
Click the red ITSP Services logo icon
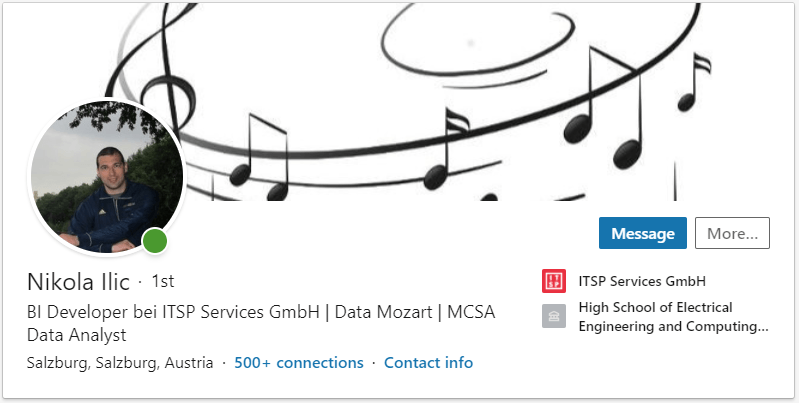(x=553, y=281)
